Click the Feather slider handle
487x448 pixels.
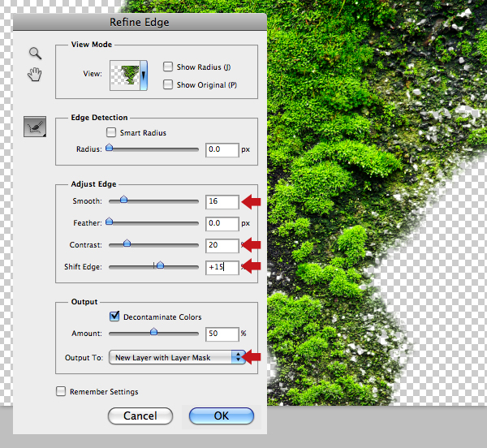point(109,222)
